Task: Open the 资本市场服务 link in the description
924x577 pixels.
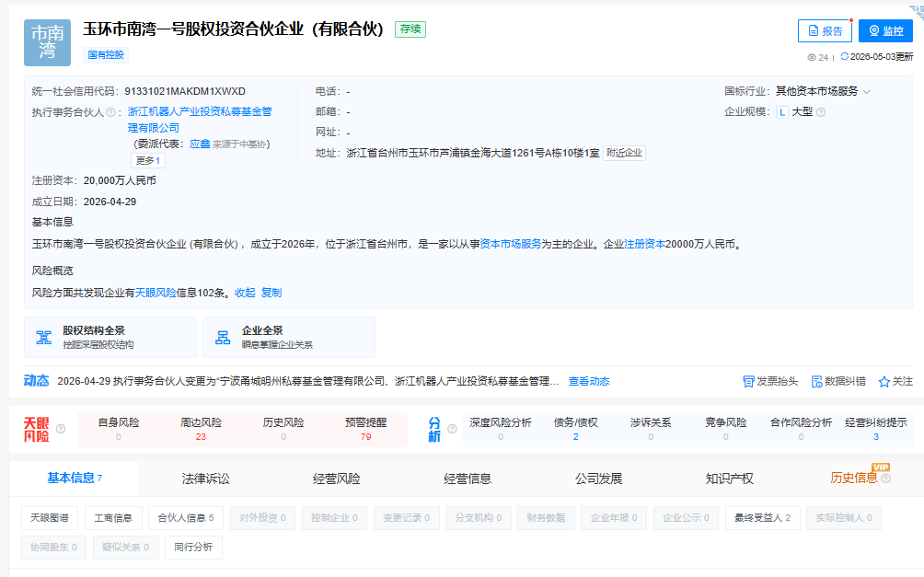Action: (511, 244)
